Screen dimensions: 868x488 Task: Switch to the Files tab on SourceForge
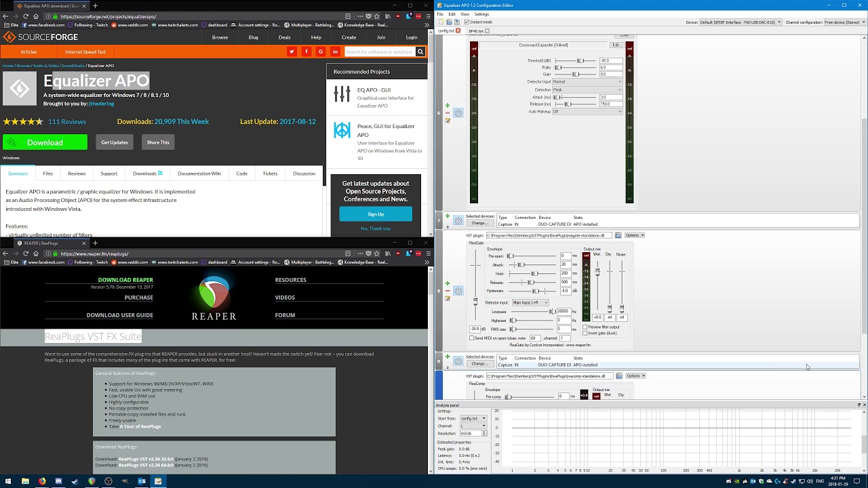click(48, 174)
